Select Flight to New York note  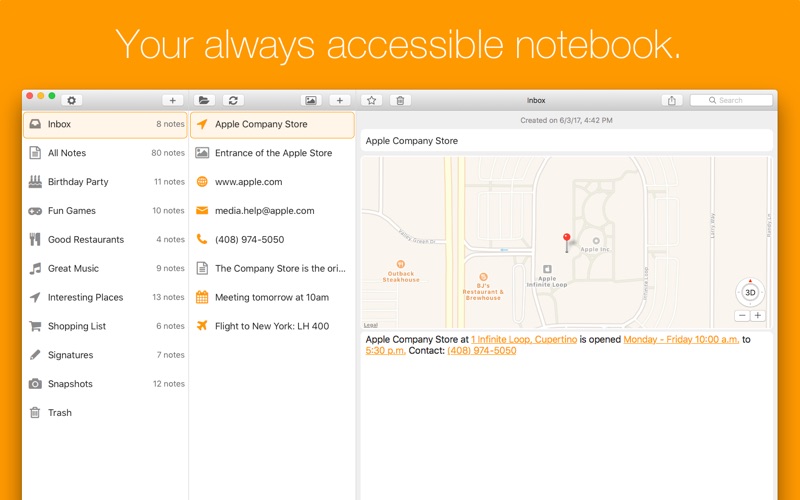coord(271,326)
